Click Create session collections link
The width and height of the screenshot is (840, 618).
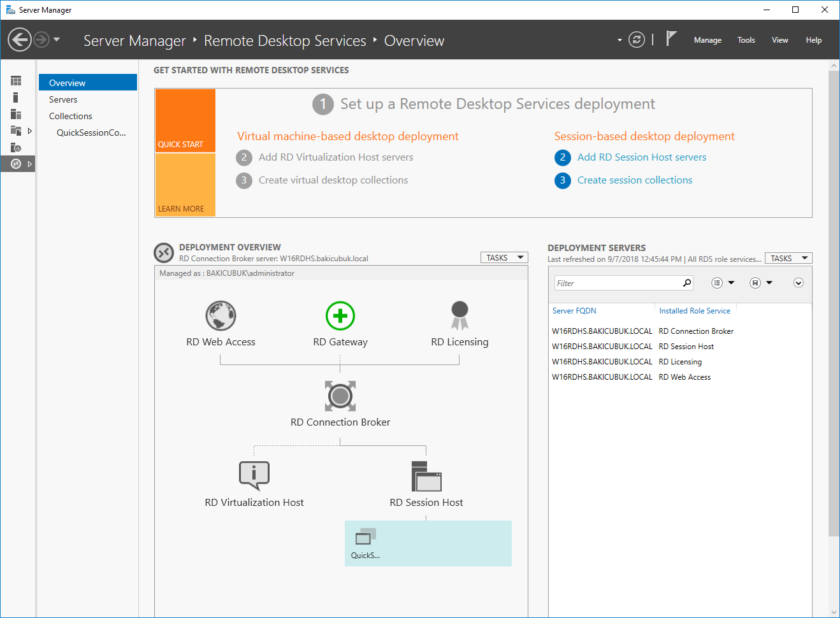coord(635,180)
